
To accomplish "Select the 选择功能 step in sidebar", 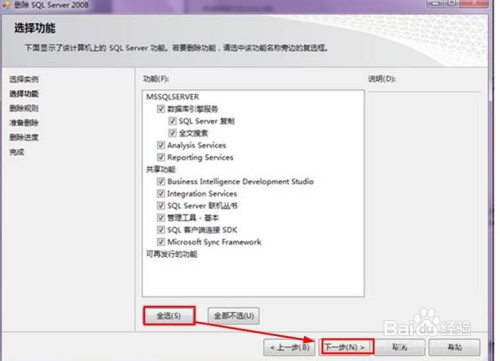I will 24,94.
